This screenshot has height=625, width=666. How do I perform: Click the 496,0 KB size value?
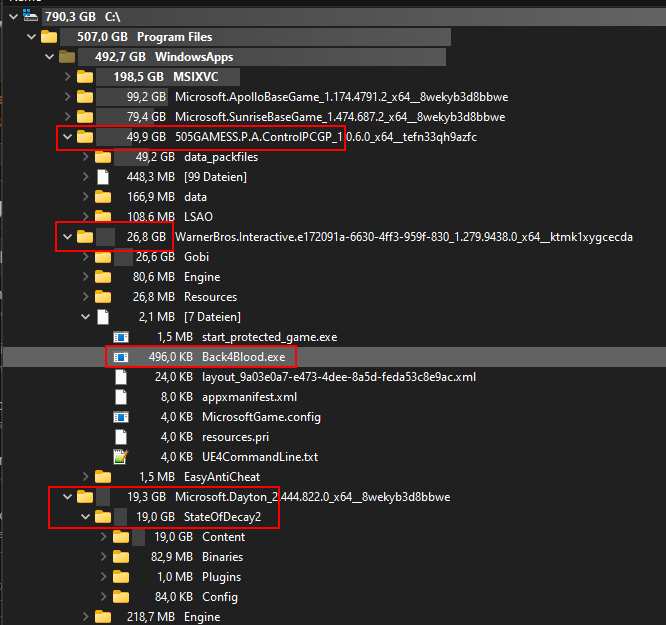click(x=171, y=357)
